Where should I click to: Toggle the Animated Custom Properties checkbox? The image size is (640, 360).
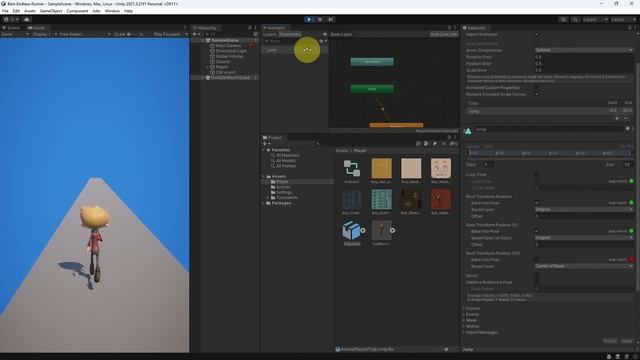537,87
